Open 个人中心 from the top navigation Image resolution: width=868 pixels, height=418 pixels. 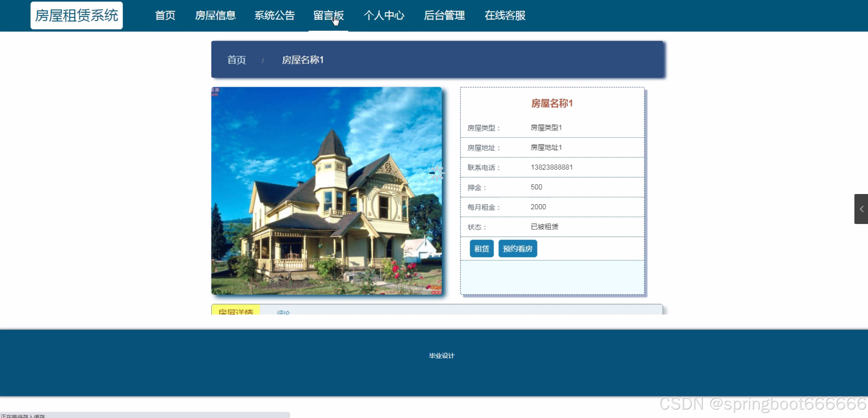pos(384,15)
